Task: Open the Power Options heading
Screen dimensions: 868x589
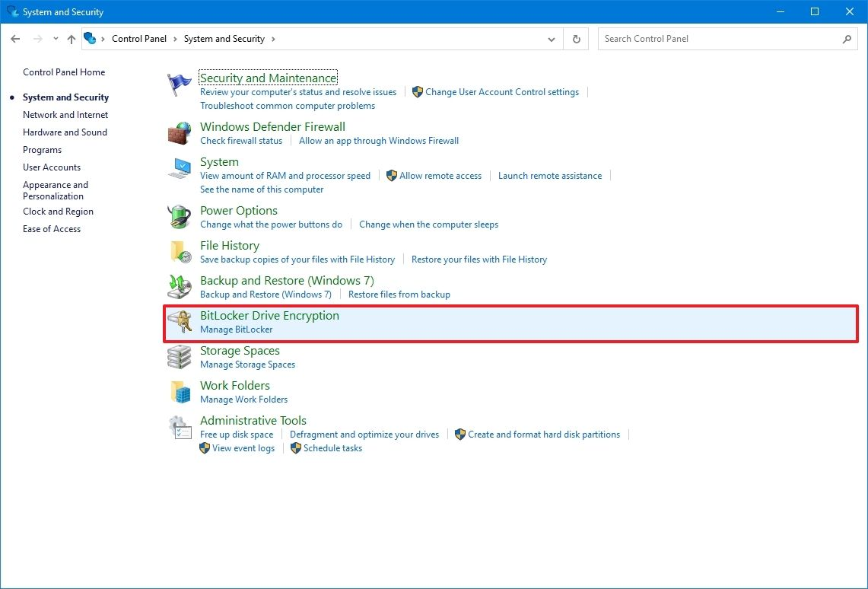Action: click(239, 210)
